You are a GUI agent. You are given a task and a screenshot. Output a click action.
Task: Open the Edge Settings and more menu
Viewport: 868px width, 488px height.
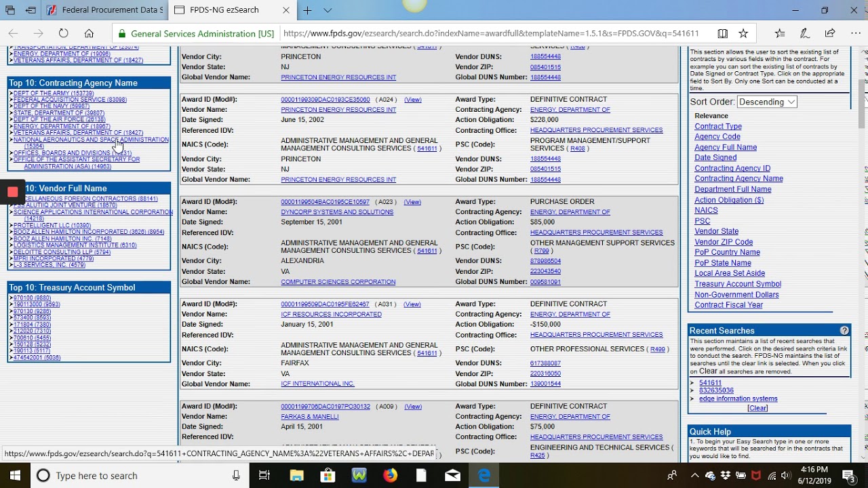855,33
